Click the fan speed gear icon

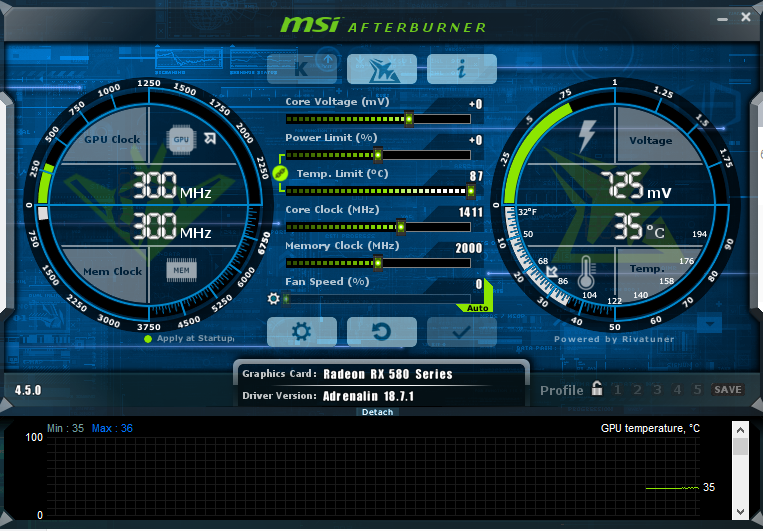click(273, 298)
